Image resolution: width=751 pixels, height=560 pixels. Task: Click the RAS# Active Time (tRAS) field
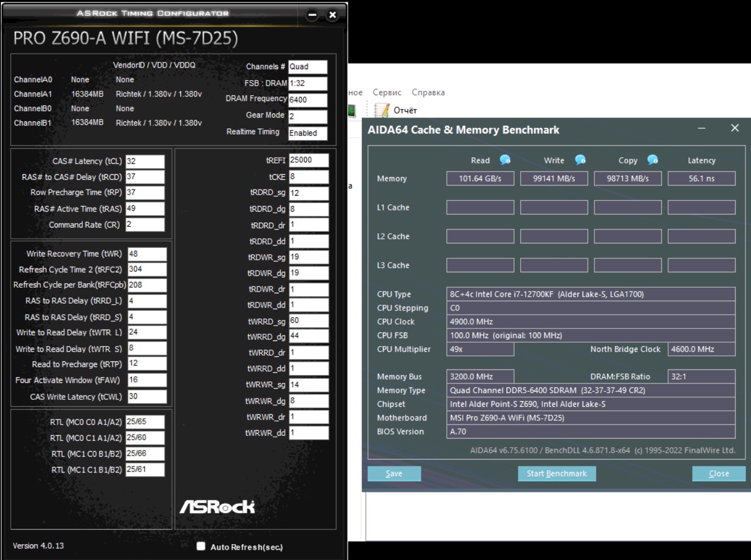[x=145, y=209]
